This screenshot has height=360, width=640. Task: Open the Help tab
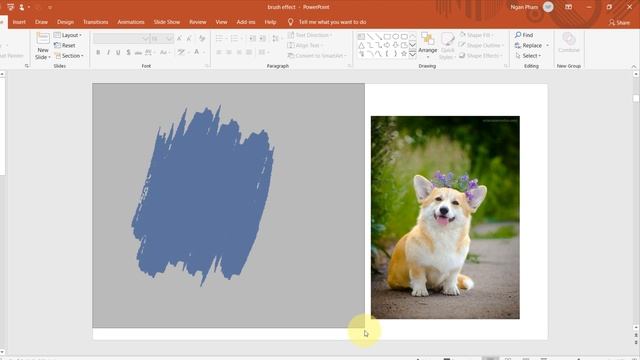tap(270, 22)
